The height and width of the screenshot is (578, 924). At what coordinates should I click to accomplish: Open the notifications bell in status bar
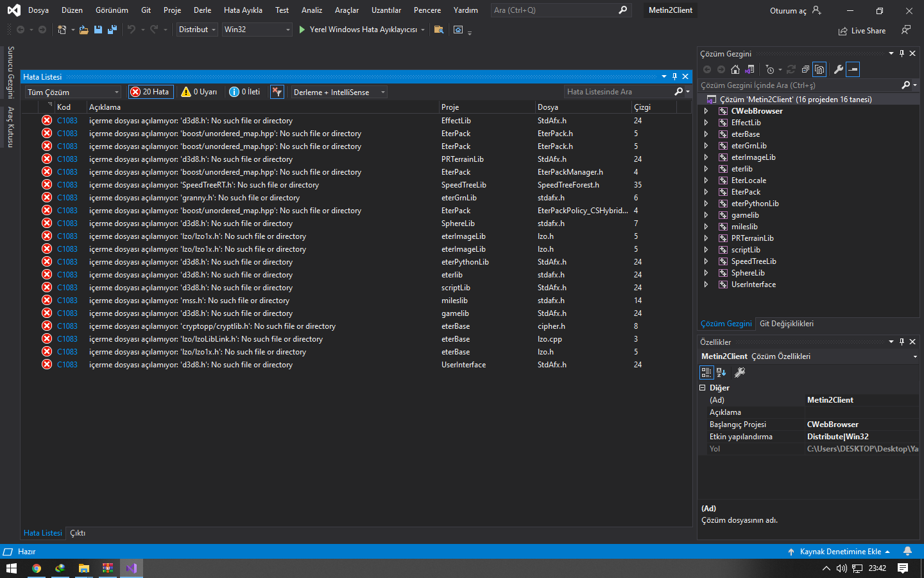907,552
